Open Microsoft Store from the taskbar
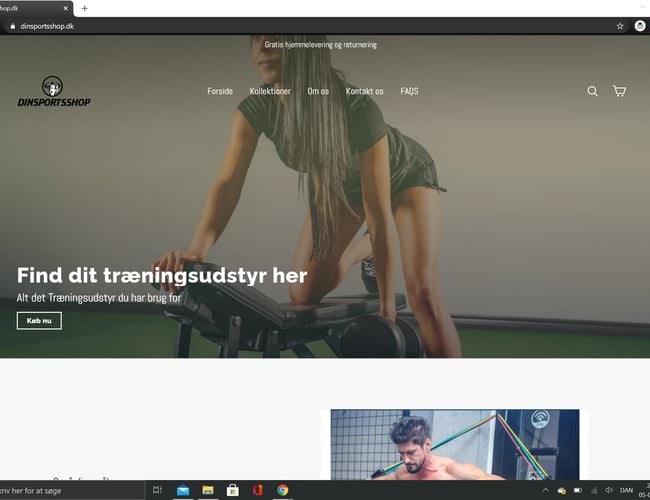This screenshot has width=650, height=500. coord(233,490)
